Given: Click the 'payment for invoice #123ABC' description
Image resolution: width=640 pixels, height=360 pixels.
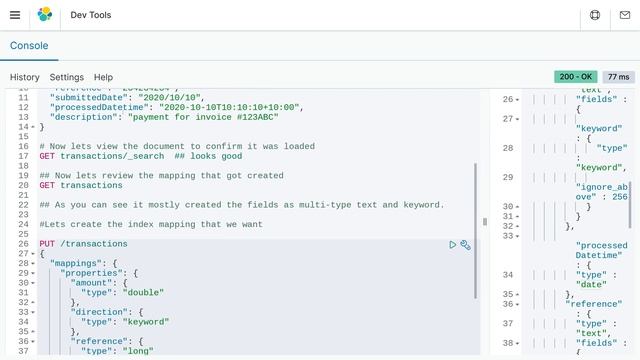Looking at the screenshot, I should click(203, 118).
